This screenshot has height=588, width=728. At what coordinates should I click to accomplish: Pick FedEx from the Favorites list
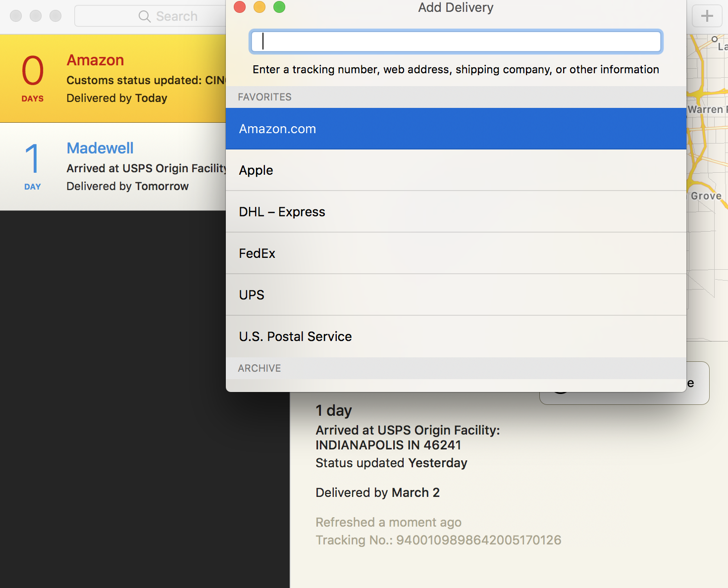tap(456, 253)
